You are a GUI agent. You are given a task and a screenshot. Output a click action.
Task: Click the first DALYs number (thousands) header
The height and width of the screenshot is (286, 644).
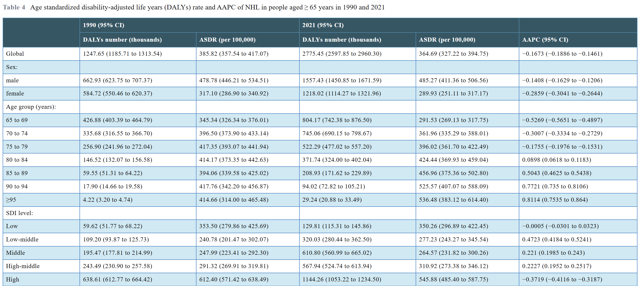click(122, 39)
